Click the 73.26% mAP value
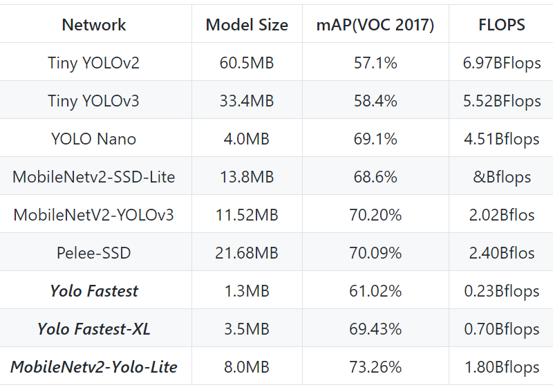This screenshot has height=392, width=553. (x=375, y=367)
